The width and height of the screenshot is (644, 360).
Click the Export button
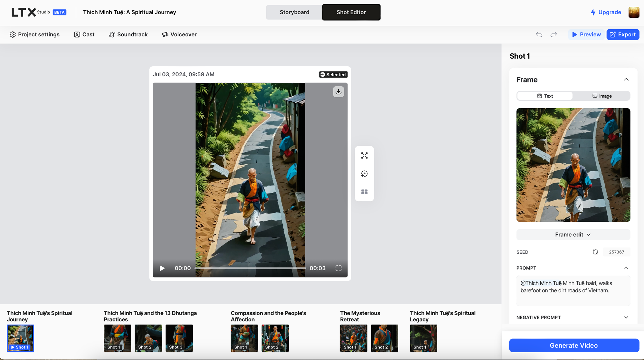coord(623,34)
